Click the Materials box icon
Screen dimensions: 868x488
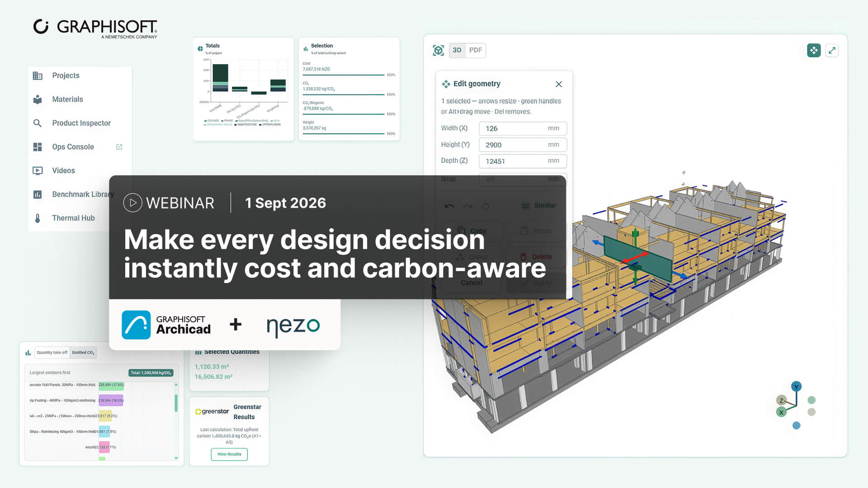coord(38,99)
